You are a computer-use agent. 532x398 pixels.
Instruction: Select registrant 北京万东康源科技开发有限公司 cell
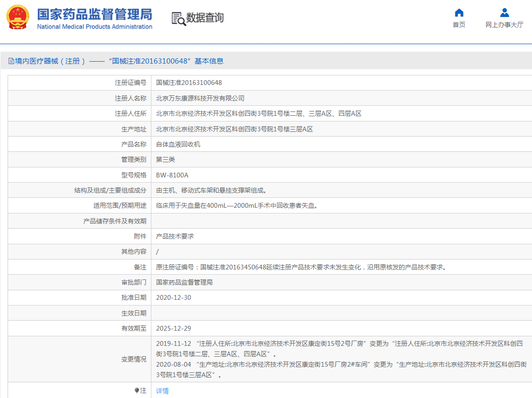point(204,98)
